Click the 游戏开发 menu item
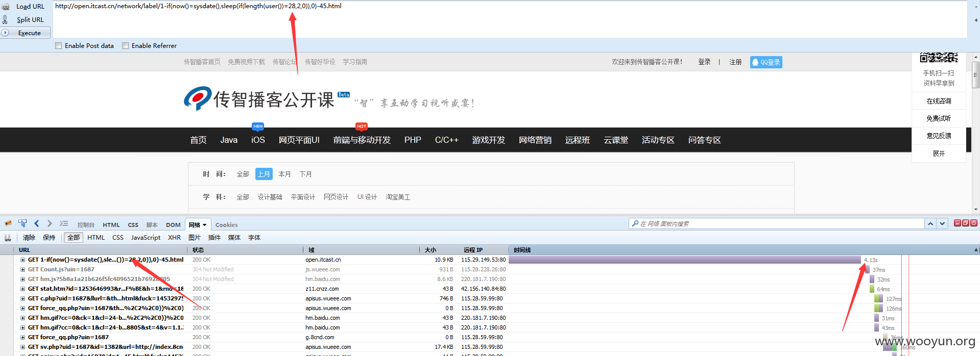 488,140
